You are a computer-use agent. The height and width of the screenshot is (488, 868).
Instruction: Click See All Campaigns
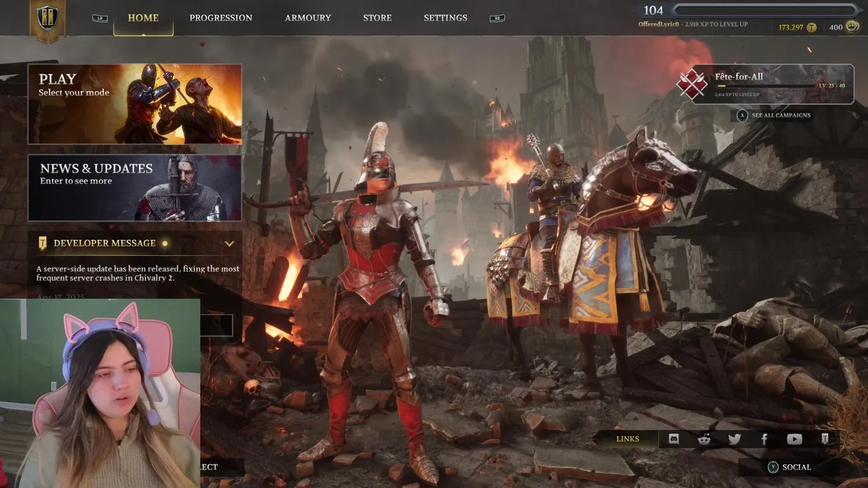[x=781, y=115]
